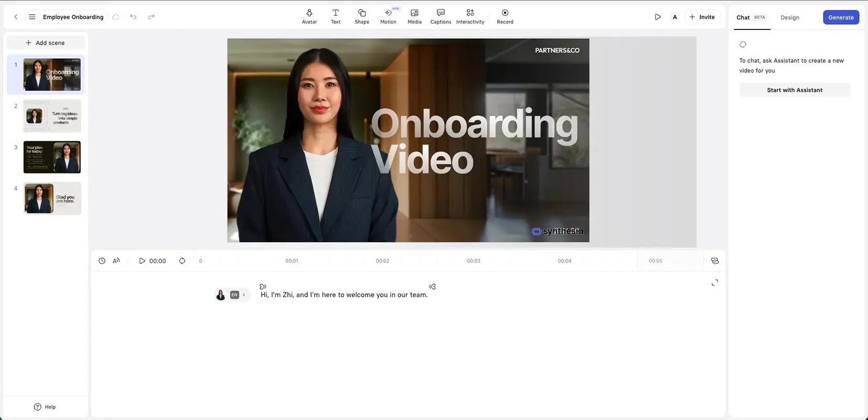The image size is (868, 420).
Task: Click Start with Assistant button
Action: click(795, 90)
